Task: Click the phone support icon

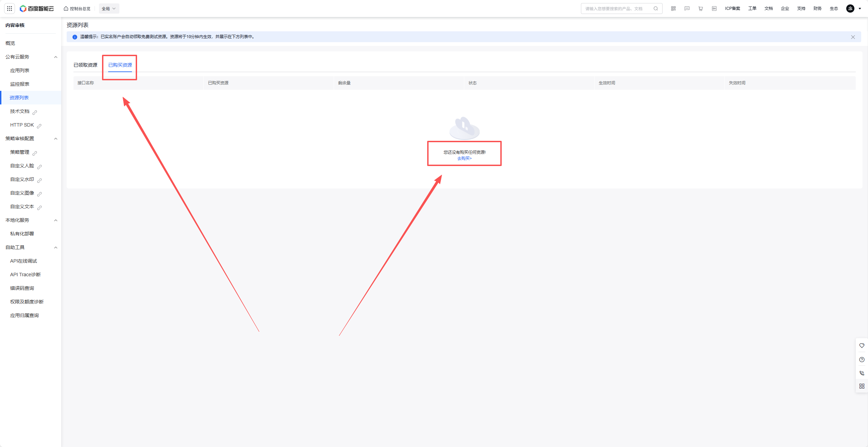Action: pos(862,373)
